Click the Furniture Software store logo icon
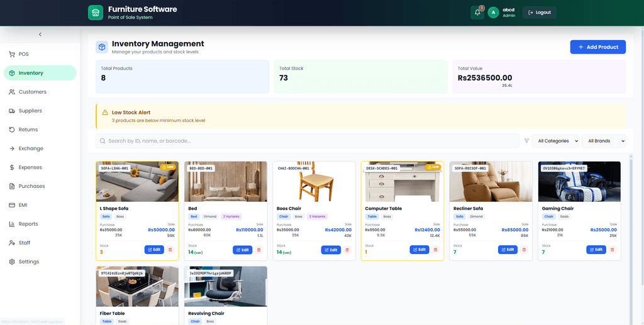The image size is (644, 325). [96, 13]
